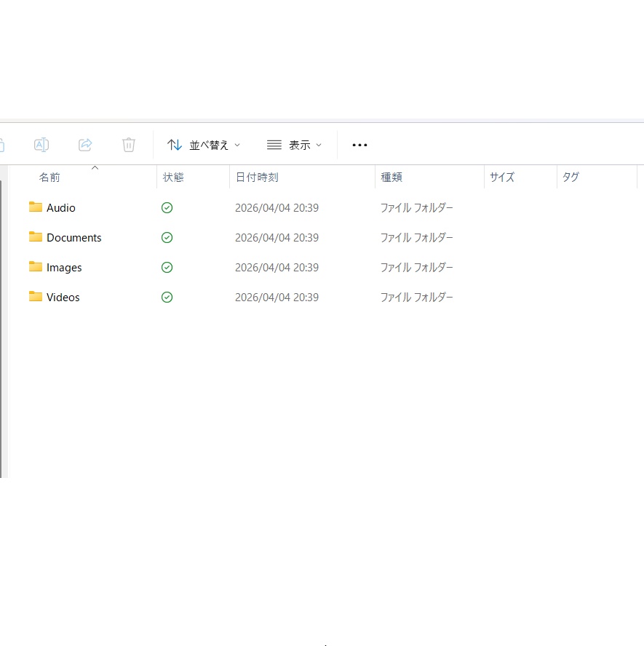
Task: Click the Rename toolbar icon
Action: pos(41,145)
